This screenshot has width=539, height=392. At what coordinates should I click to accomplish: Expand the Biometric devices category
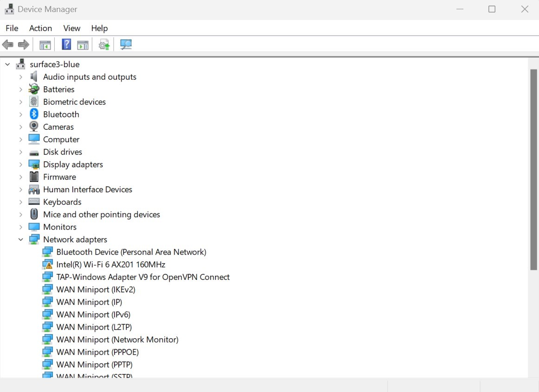[x=20, y=102]
